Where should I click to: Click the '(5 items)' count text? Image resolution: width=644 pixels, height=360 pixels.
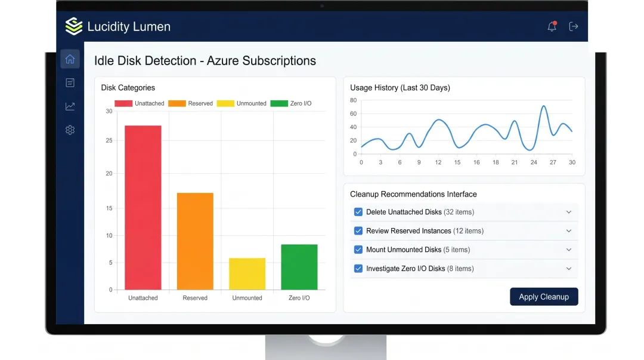pos(457,250)
